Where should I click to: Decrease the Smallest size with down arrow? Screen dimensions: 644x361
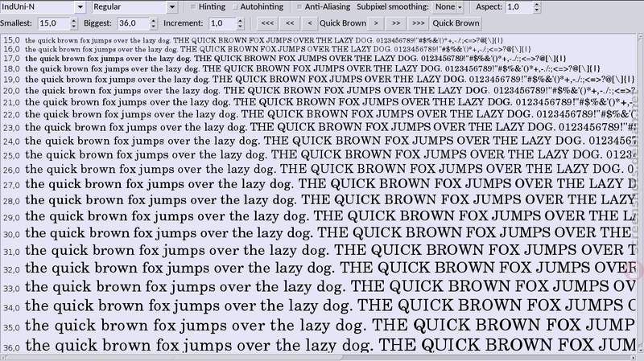tap(73, 26)
